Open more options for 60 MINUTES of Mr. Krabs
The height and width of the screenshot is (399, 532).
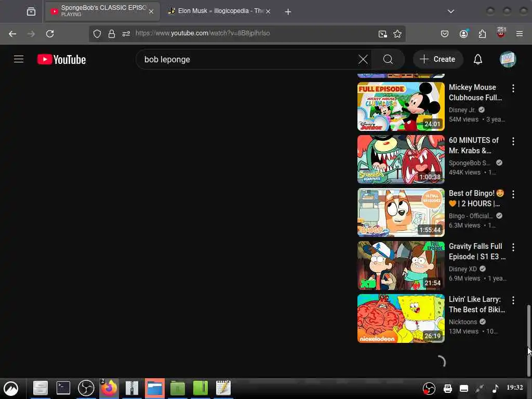click(513, 141)
